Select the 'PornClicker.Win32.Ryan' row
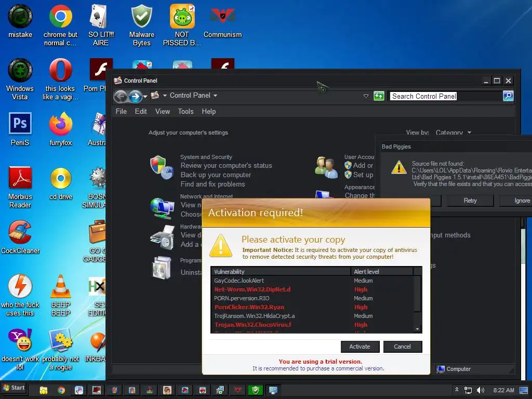This screenshot has height=399, width=532. [312, 307]
